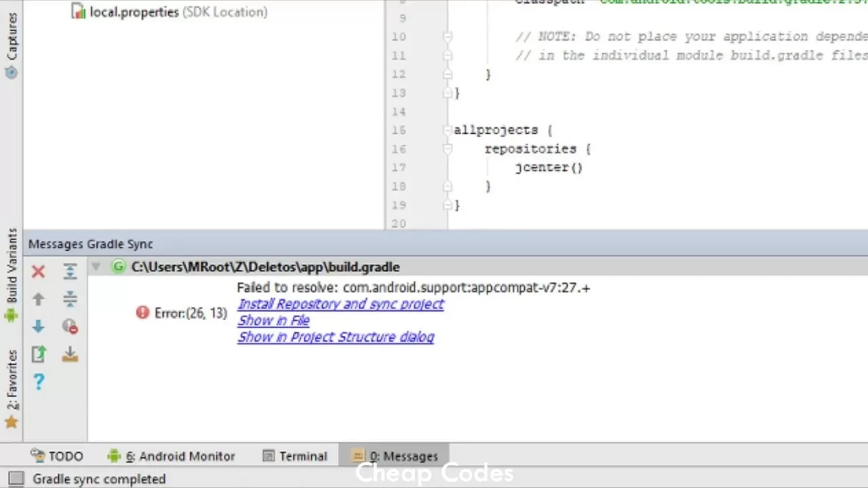Viewport: 868px width, 488px height.
Task: Toggle the hide warnings filter icon
Action: (x=70, y=327)
